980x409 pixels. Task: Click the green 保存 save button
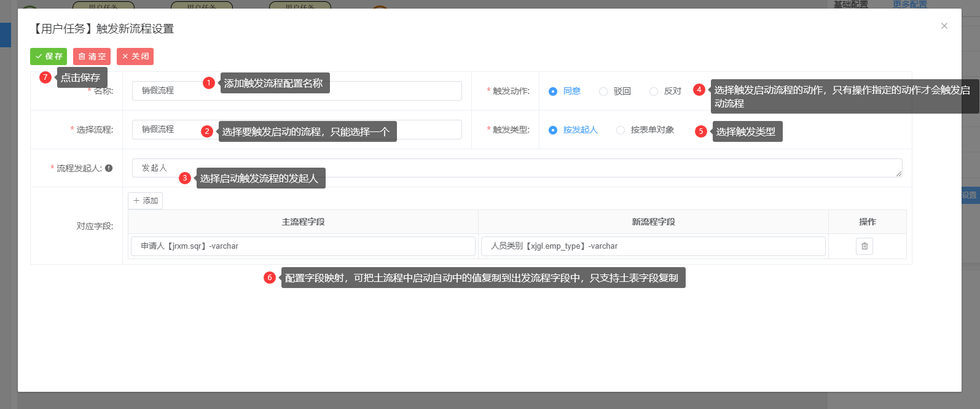coord(49,56)
